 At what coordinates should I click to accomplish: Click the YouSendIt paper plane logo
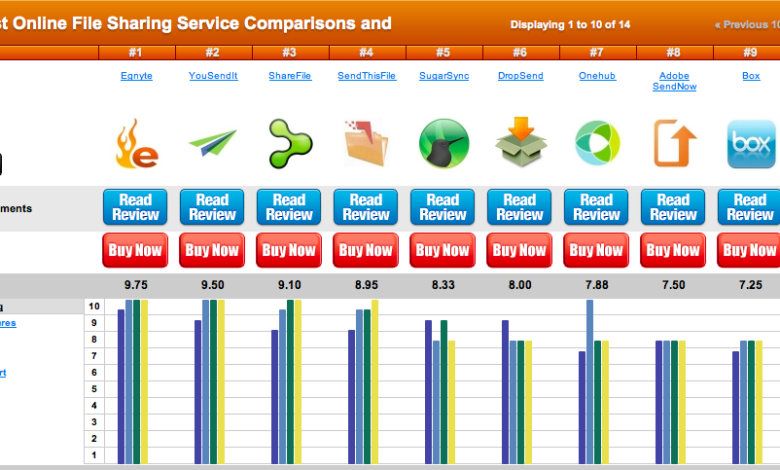[212, 143]
